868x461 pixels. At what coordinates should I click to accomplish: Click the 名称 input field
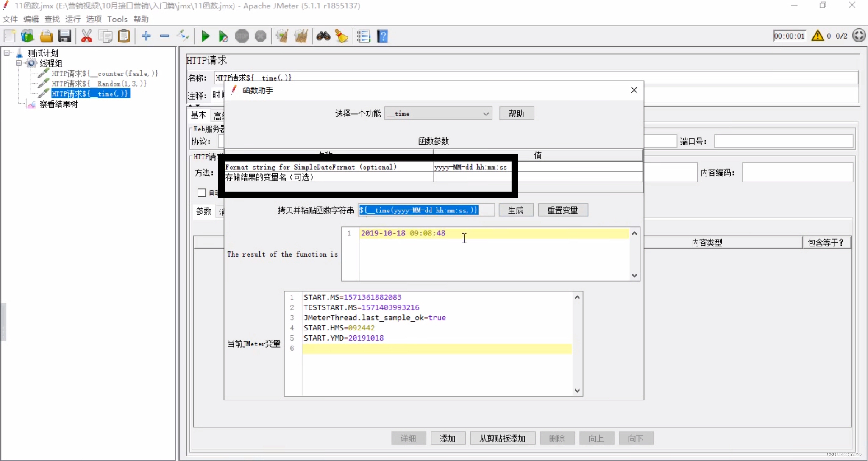click(x=536, y=78)
